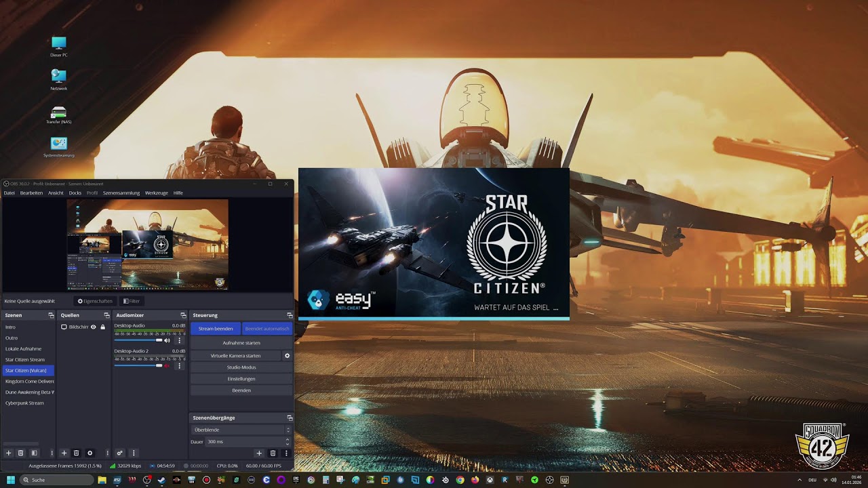Click the Aufnahme starten button
This screenshot has height=488, width=868.
pyautogui.click(x=241, y=343)
